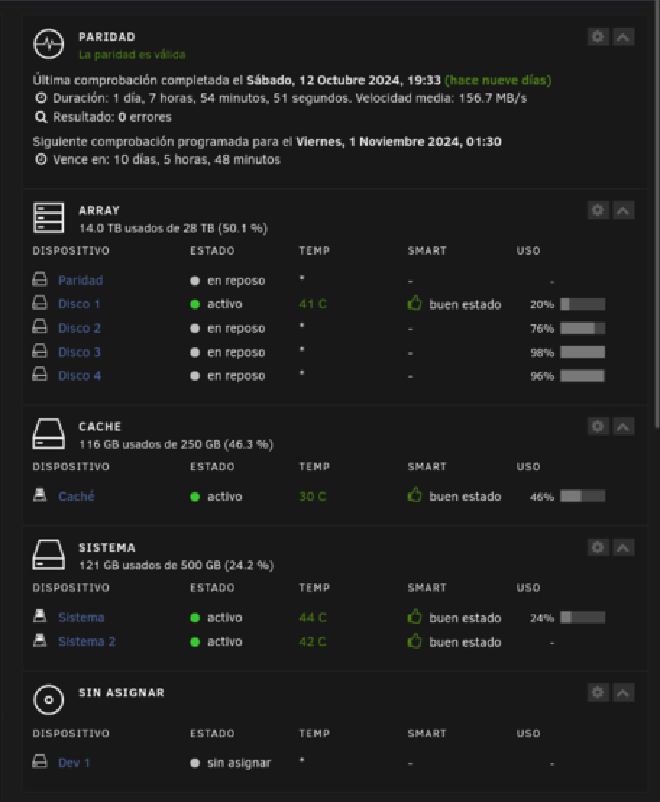Click the page vertical scrollbar
Viewport: 660px width, 802px height.
click(657, 215)
